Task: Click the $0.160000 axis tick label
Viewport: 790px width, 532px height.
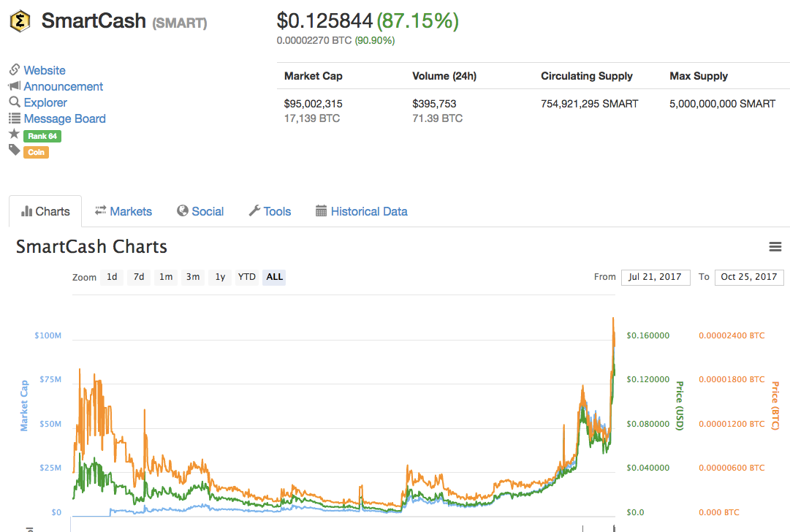Action: 648,335
